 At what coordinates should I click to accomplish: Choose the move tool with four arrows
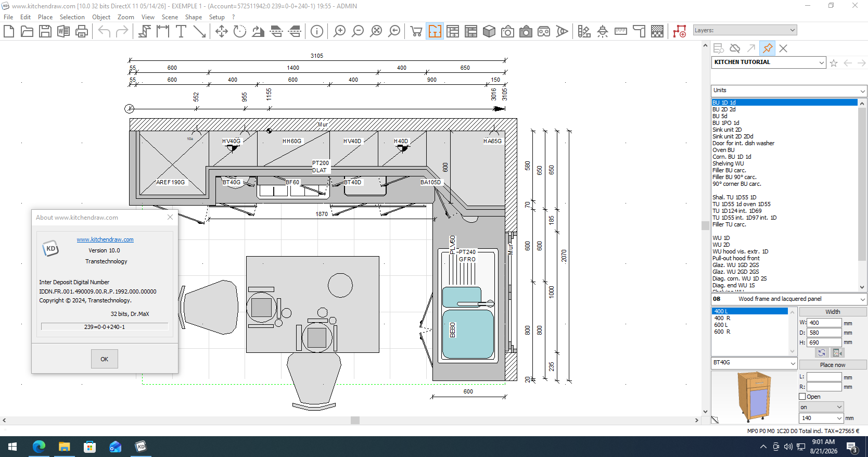click(x=222, y=31)
